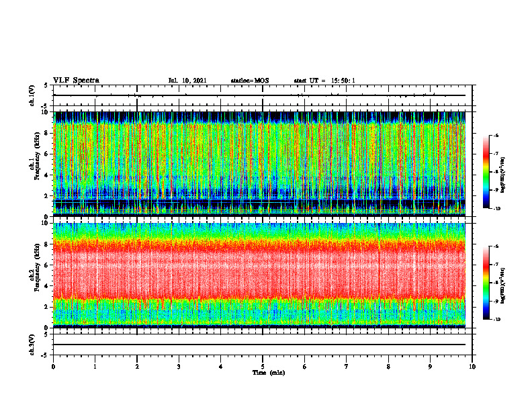
Task: Click the "-6" label on ch.2 colorbar
Action: coord(495,246)
